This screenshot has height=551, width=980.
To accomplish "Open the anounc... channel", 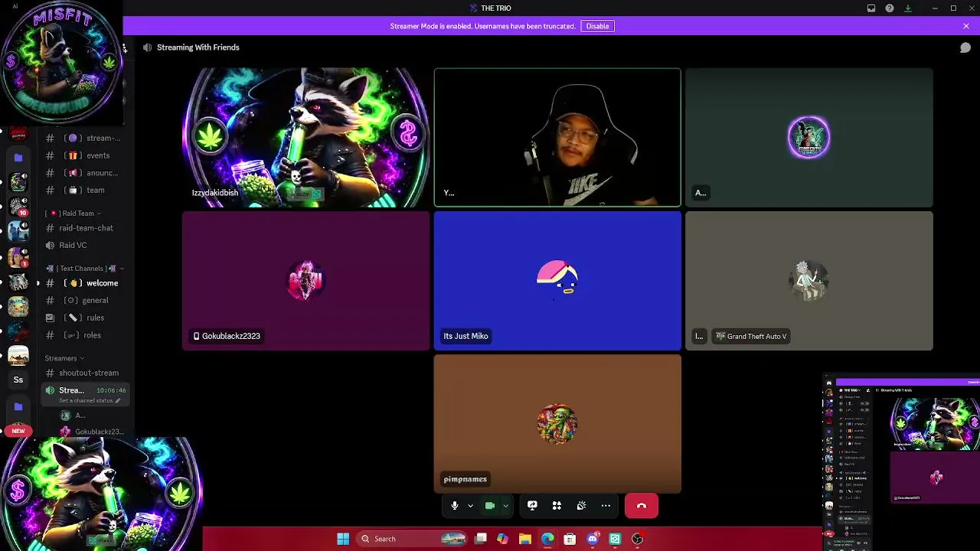I will [84, 173].
